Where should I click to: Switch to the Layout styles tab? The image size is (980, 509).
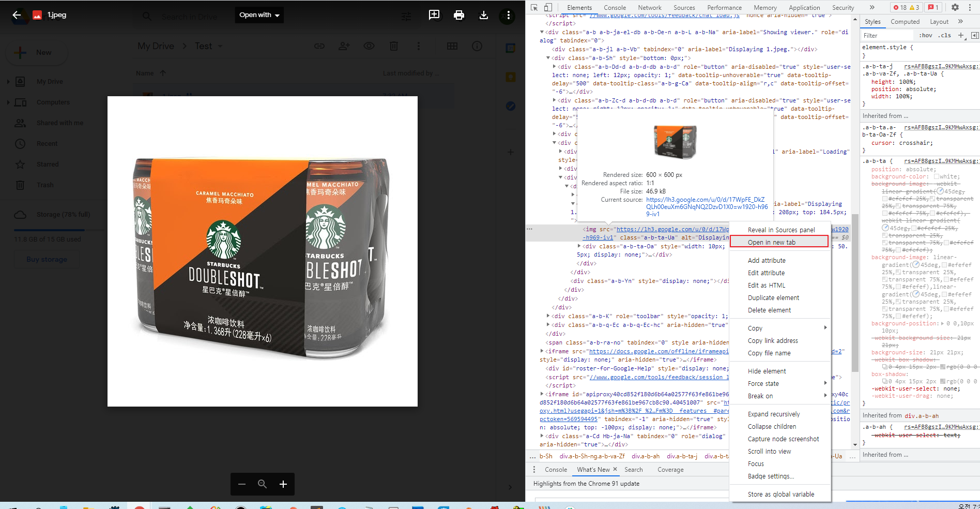click(x=939, y=22)
